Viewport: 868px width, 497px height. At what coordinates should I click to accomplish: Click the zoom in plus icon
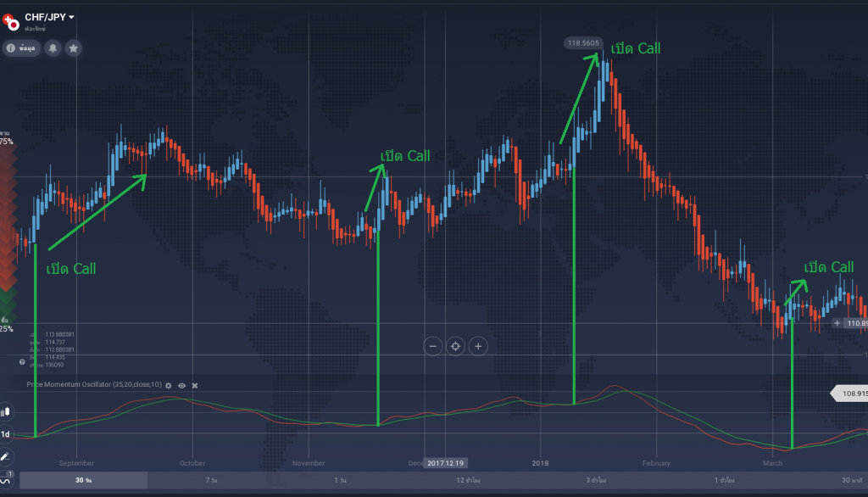(478, 346)
